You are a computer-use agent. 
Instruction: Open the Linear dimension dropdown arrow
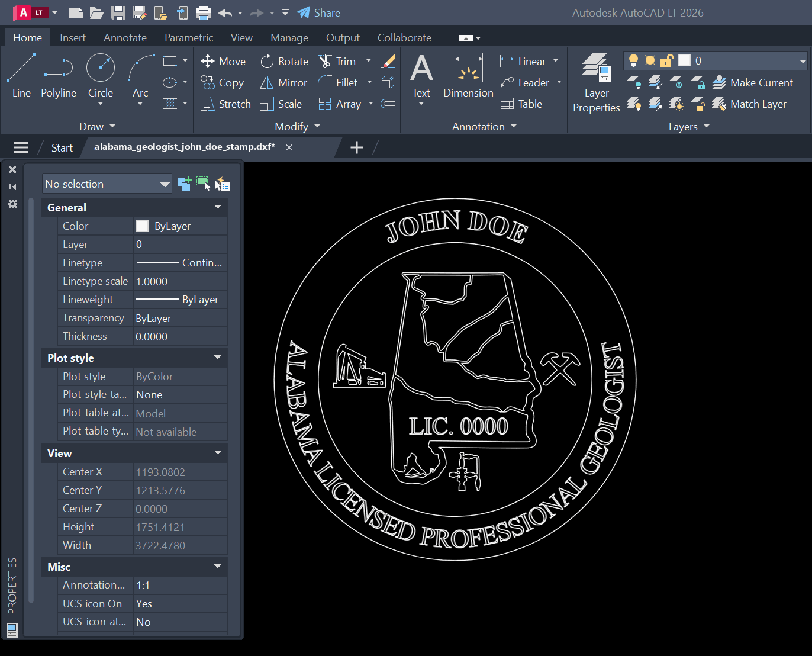556,61
